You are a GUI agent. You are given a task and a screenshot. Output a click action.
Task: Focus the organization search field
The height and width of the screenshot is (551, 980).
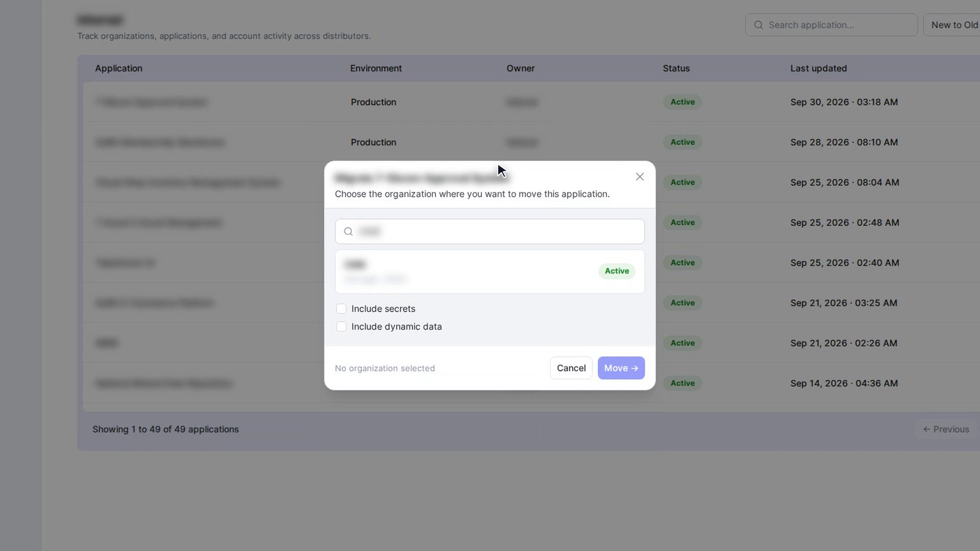coord(489,232)
